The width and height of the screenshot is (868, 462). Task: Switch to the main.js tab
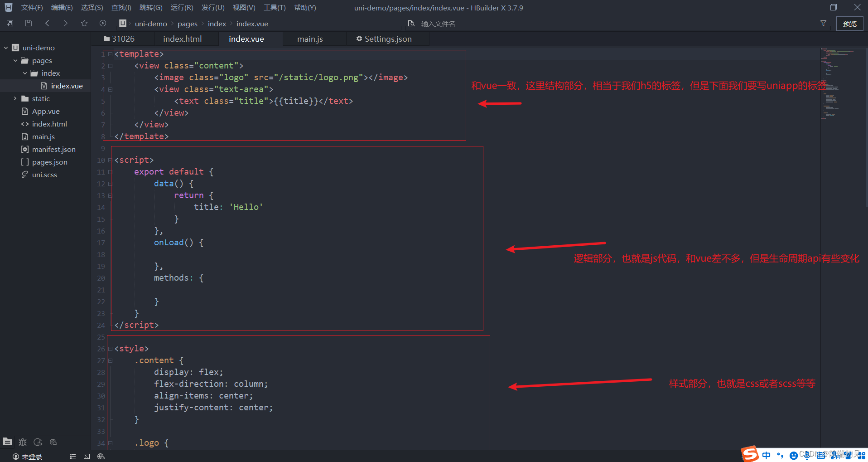pos(310,39)
